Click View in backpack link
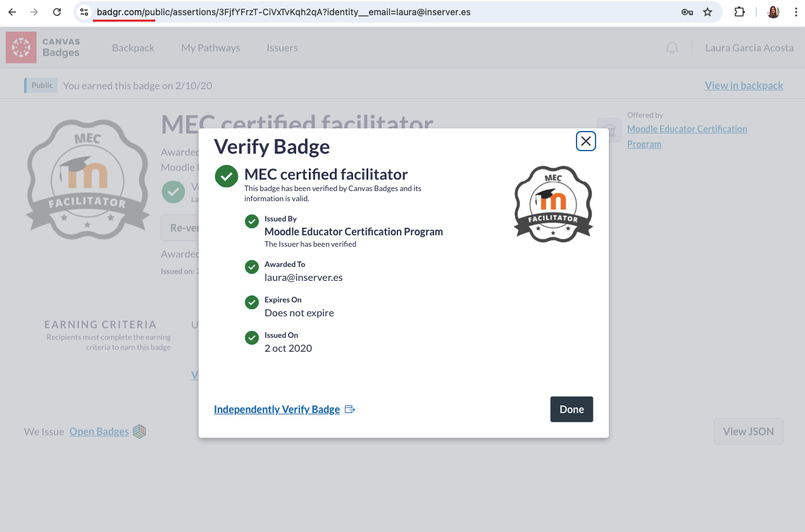The image size is (805, 532). 744,85
